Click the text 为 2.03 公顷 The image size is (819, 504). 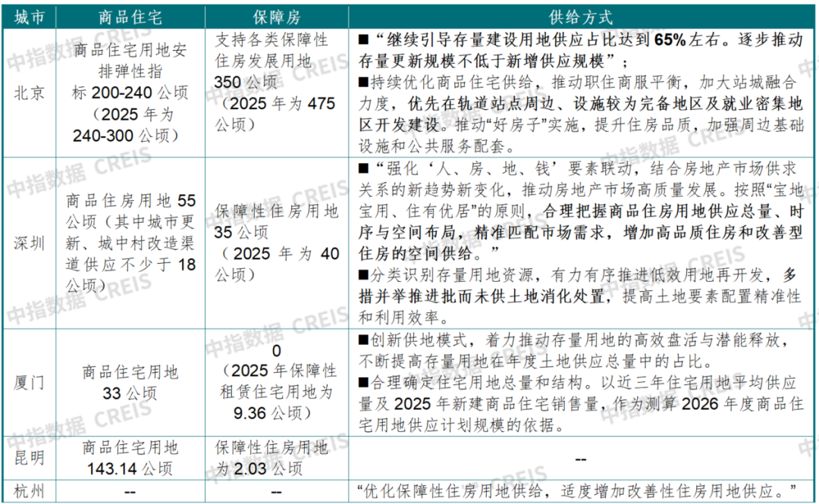259,468
